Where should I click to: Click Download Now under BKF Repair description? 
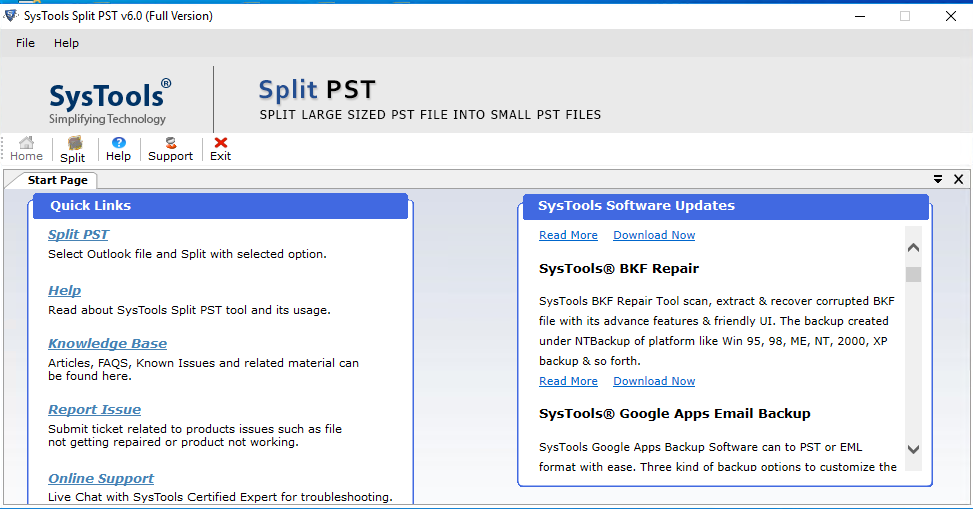654,381
